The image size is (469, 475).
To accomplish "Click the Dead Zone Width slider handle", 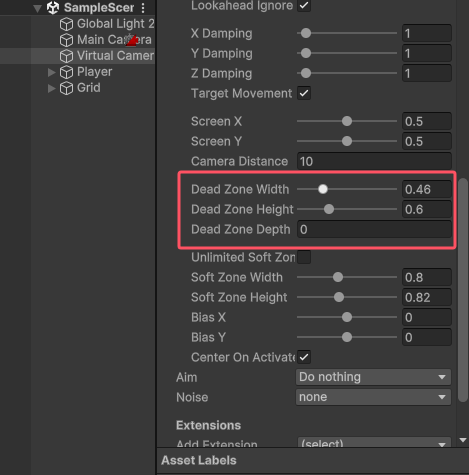I will click(323, 189).
